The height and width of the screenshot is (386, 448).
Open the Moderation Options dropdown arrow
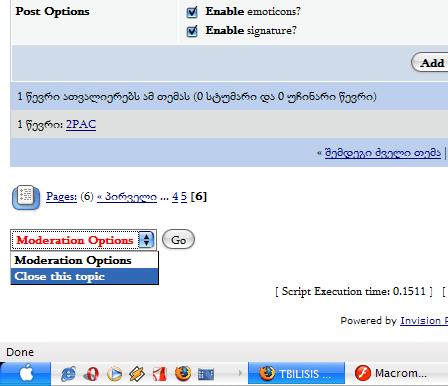(146, 240)
